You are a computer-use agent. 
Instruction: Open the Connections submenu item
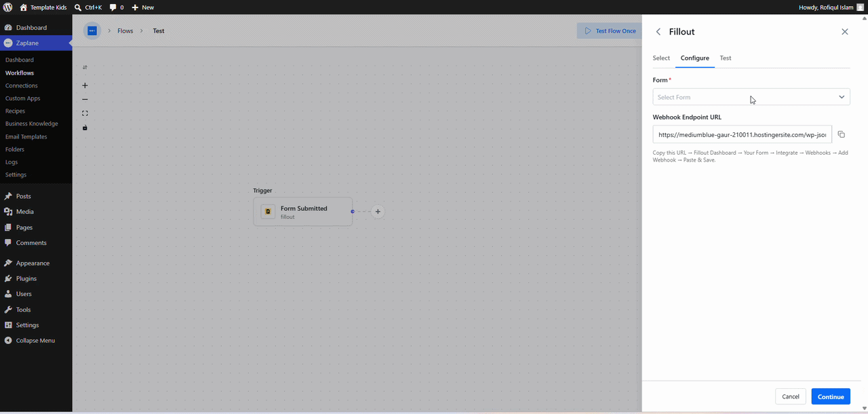coord(22,86)
